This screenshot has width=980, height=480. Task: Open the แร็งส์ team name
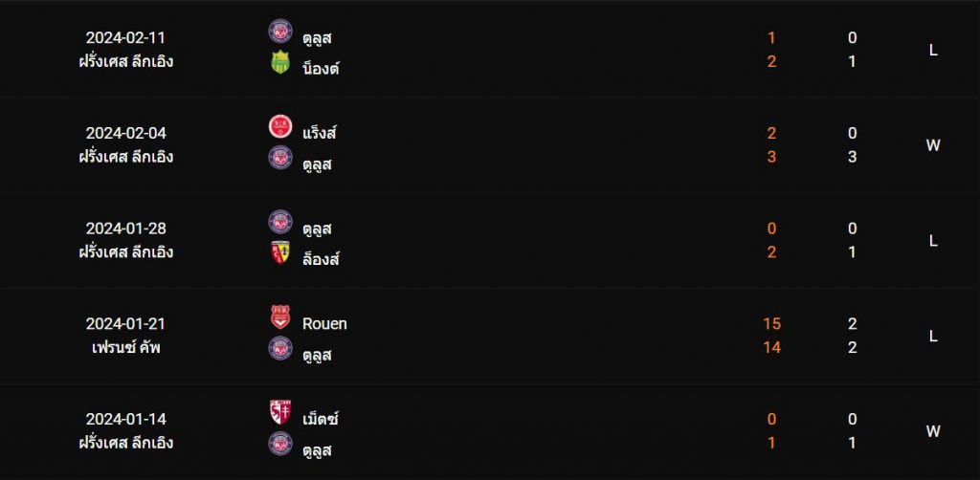click(320, 133)
